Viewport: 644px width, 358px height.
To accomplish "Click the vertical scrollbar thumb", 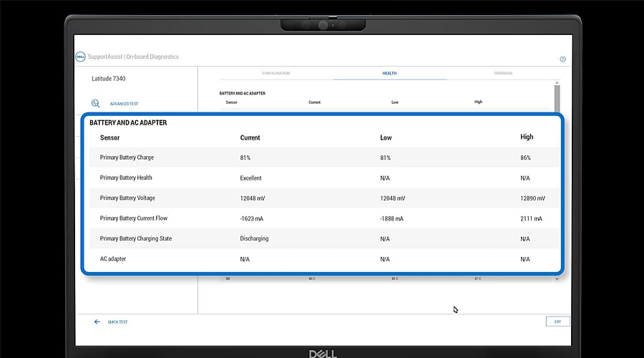I will point(557,97).
